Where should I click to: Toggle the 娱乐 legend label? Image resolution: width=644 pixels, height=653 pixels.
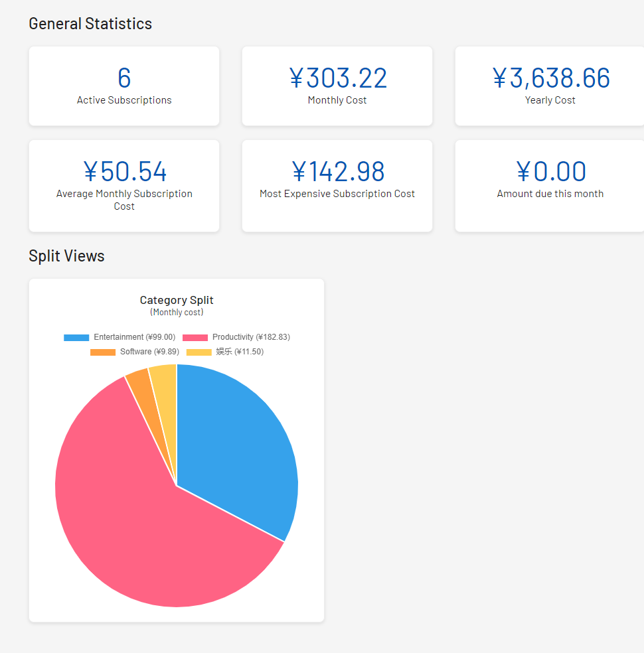point(239,352)
